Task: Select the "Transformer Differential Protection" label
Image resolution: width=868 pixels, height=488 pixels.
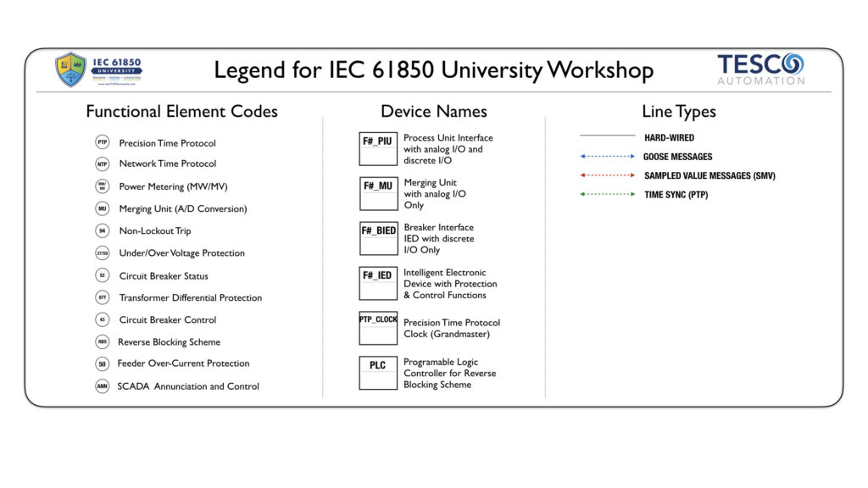Action: pos(191,297)
